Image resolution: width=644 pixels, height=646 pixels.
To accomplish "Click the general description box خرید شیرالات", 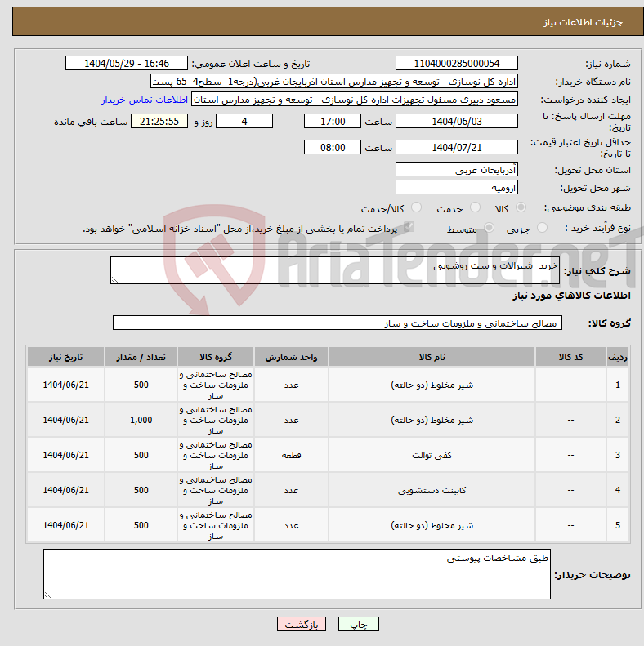I will 335,270.
